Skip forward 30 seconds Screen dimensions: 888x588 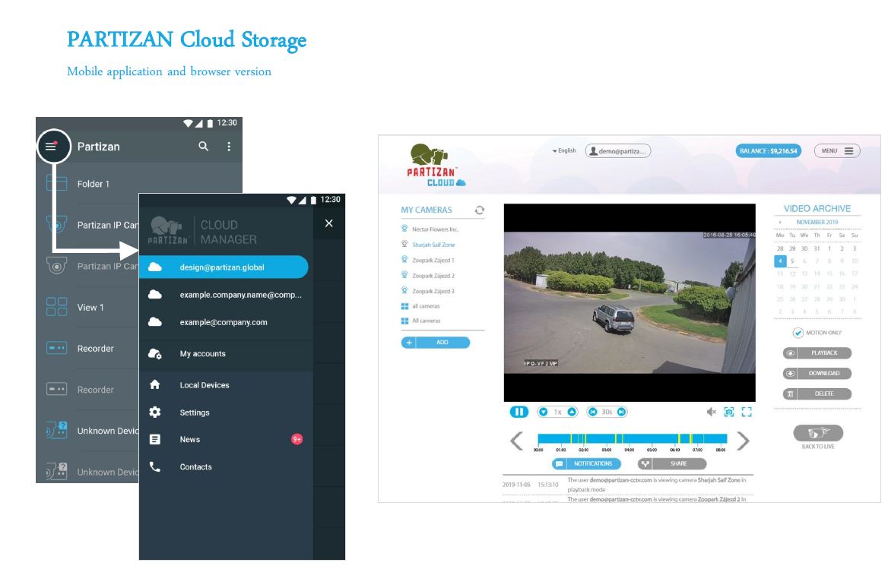(x=621, y=412)
